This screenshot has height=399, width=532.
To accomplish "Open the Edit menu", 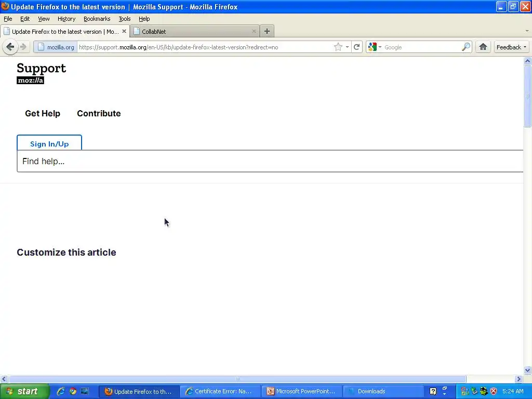I will tap(25, 19).
